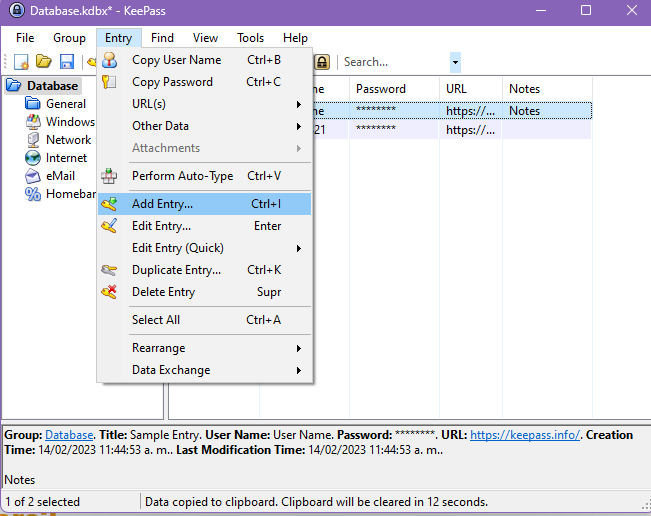Select the Database tree root label
The image size is (651, 516).
52,86
